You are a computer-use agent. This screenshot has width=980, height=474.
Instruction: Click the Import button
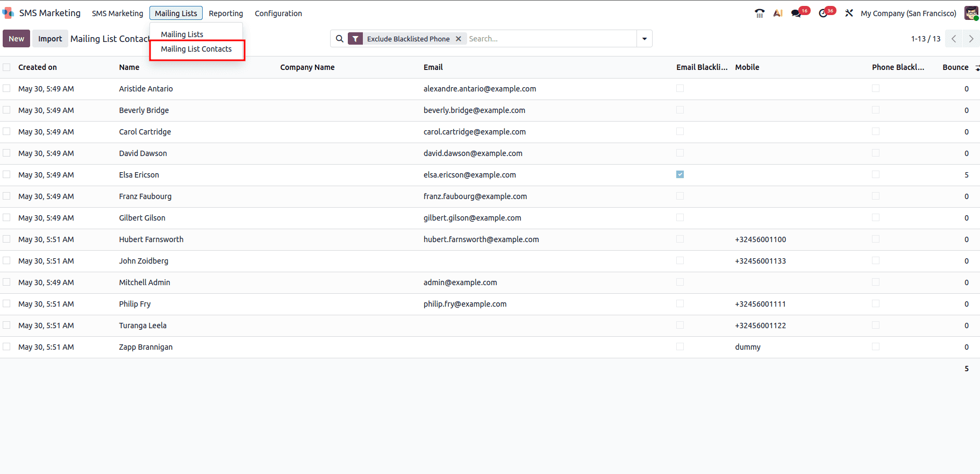pyautogui.click(x=50, y=39)
